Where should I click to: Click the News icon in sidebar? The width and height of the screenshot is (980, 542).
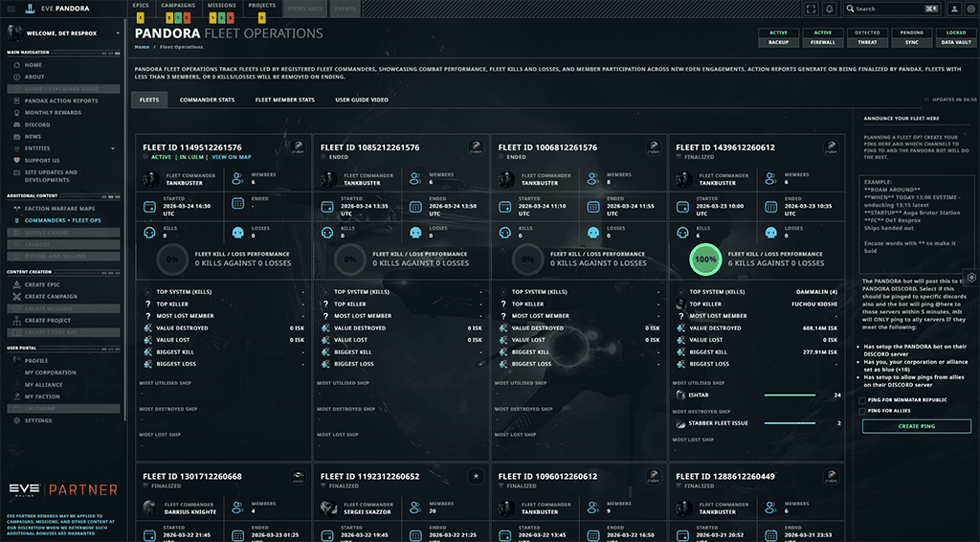click(x=17, y=136)
